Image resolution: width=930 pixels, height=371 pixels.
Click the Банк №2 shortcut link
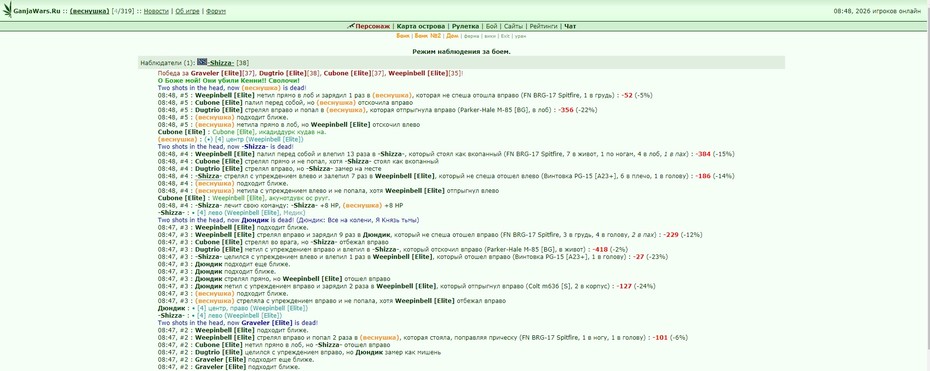(428, 36)
